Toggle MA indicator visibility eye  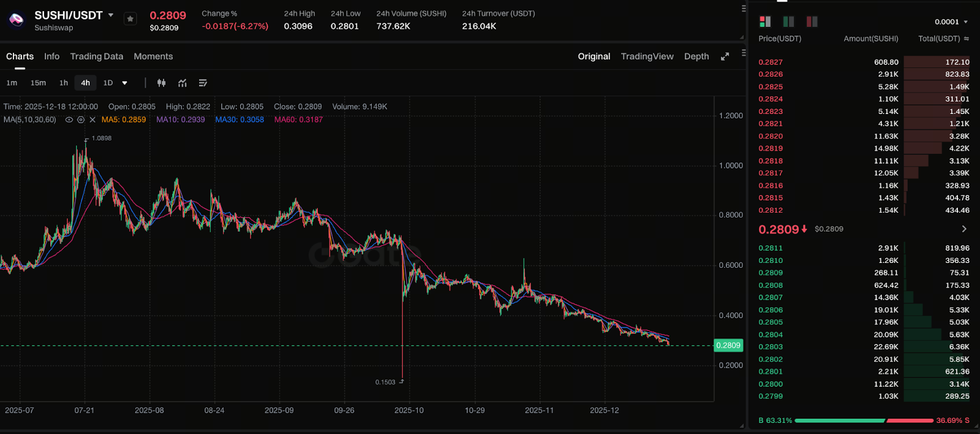coord(69,120)
